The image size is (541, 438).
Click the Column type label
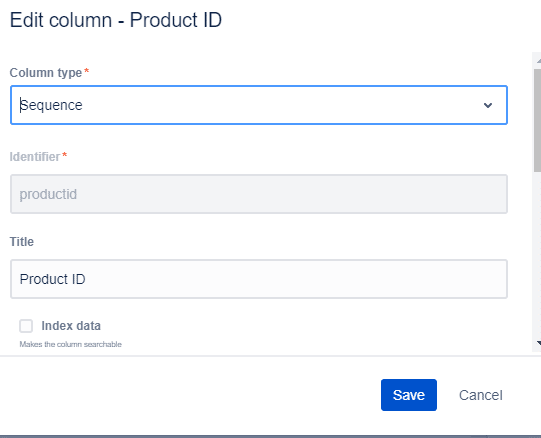click(x=46, y=73)
